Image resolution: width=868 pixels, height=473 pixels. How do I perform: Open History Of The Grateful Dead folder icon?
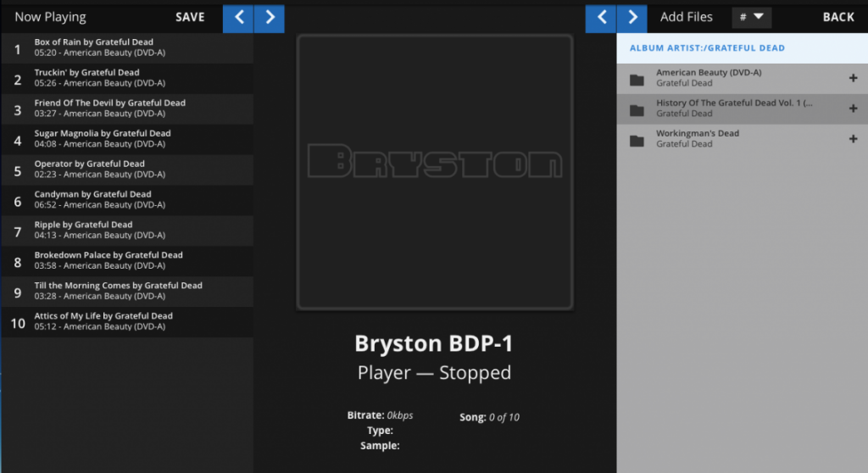637,111
